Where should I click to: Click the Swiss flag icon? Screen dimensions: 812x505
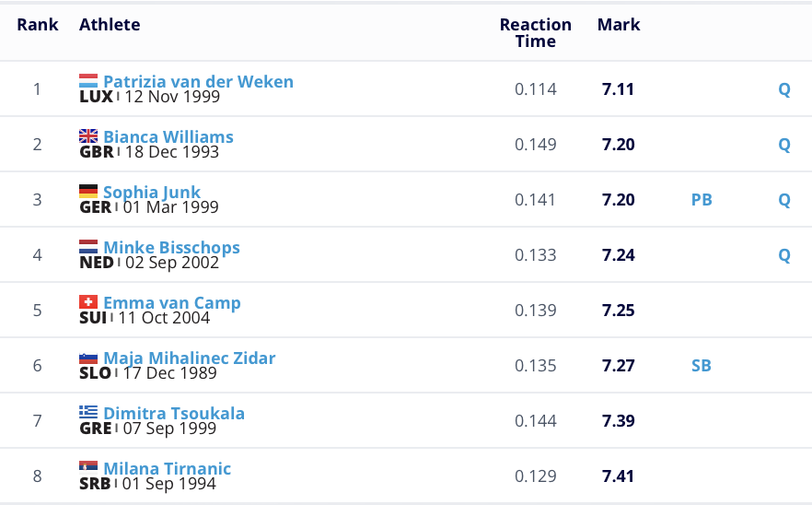(88, 302)
